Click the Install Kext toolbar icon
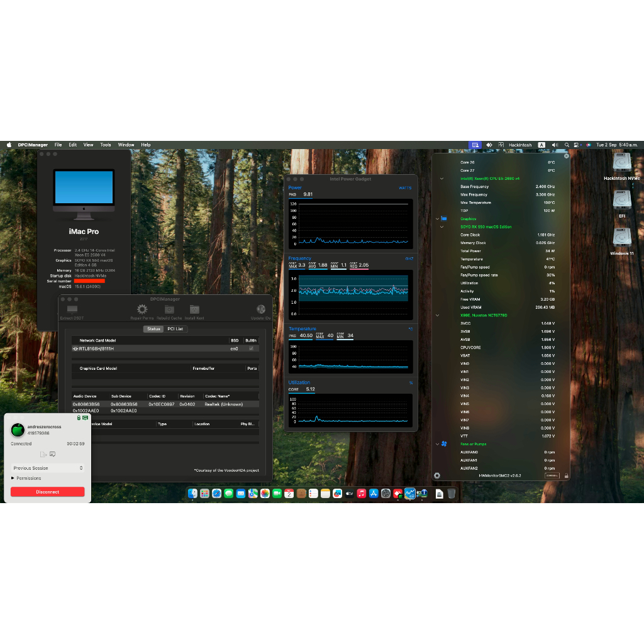 194,309
